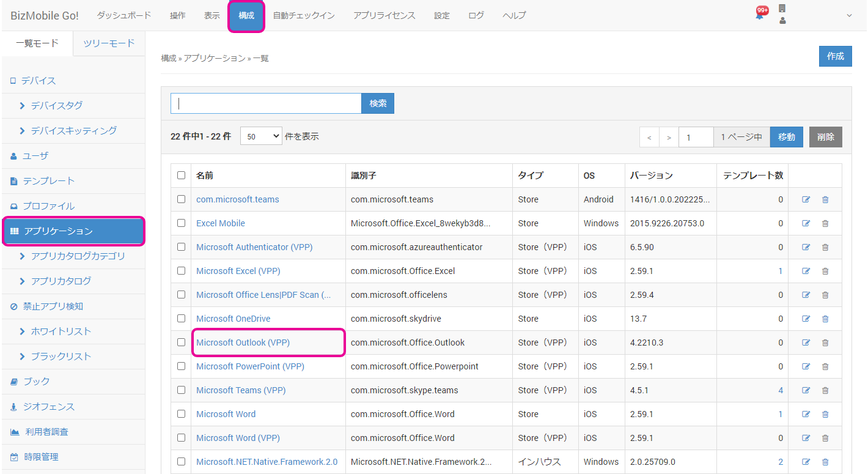This screenshot has width=868, height=474.
Task: Click the application search text field
Action: (266, 103)
